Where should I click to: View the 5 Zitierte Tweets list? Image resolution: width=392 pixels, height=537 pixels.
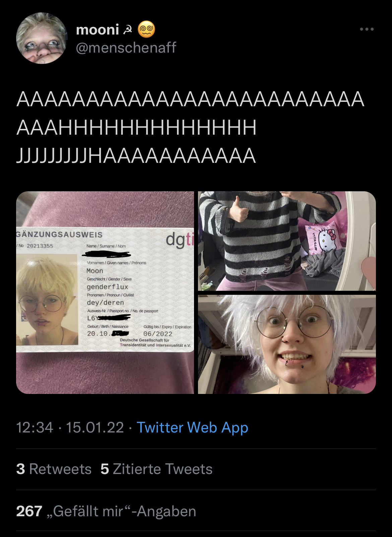tap(156, 469)
